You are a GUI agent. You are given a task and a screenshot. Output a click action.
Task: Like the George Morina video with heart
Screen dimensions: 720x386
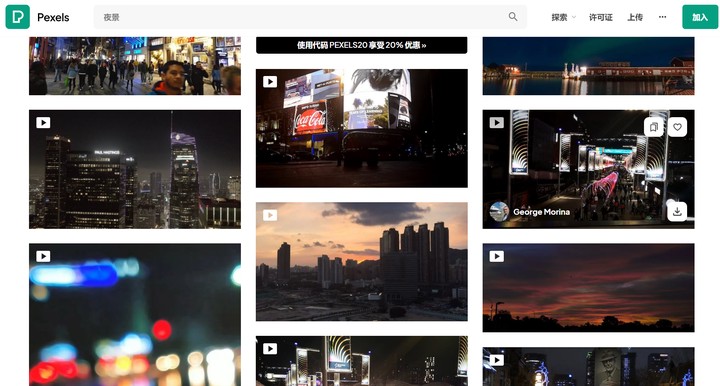coord(677,127)
